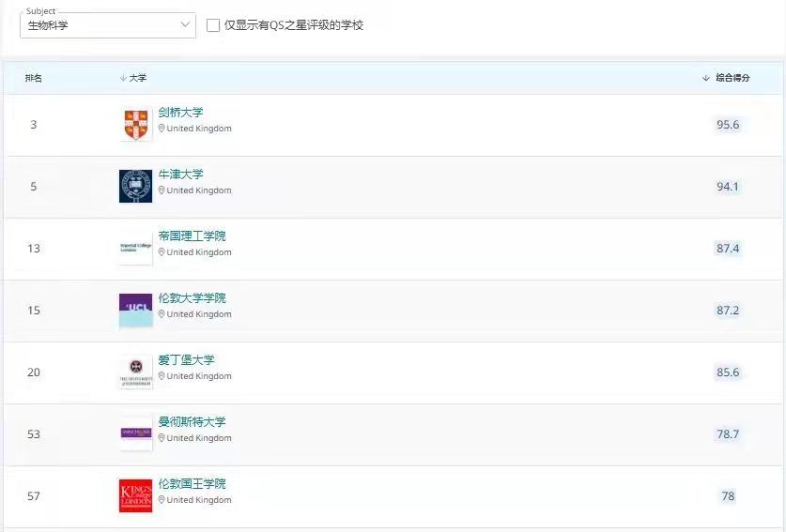Click the 排名 column header
Screen dimensions: 786x532
(34, 78)
